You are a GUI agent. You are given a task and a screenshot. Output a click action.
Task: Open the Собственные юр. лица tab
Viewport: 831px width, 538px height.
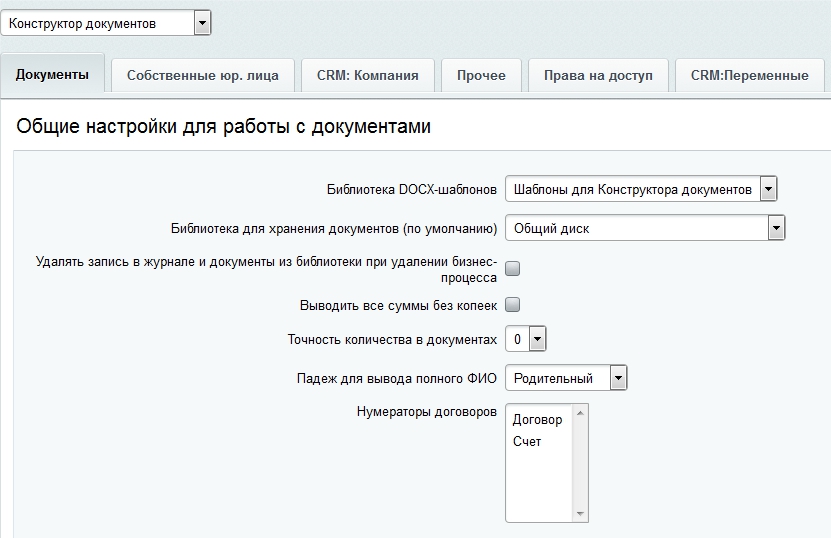click(202, 75)
